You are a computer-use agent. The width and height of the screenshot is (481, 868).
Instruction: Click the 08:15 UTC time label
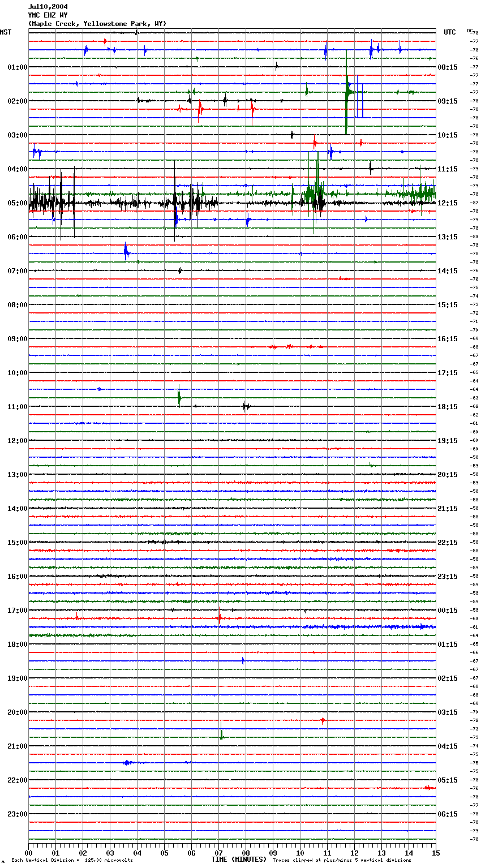tap(448, 67)
